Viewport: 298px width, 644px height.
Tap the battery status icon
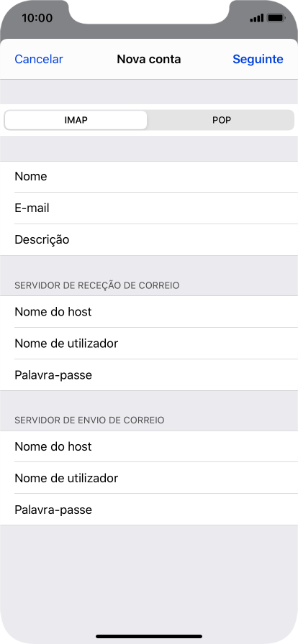(276, 18)
